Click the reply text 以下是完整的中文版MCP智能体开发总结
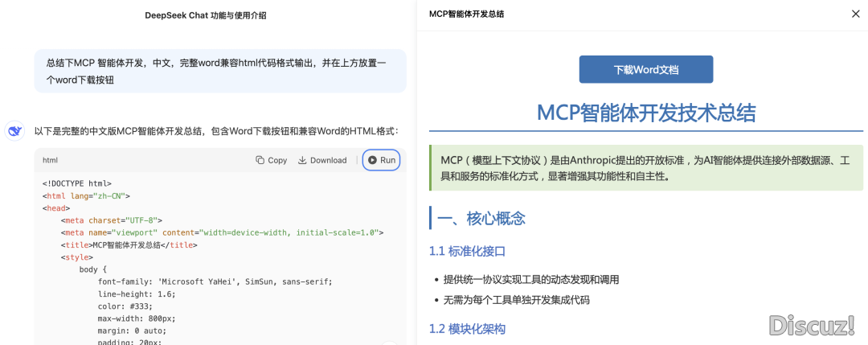Viewport: 868px width, 345px height. [x=216, y=131]
